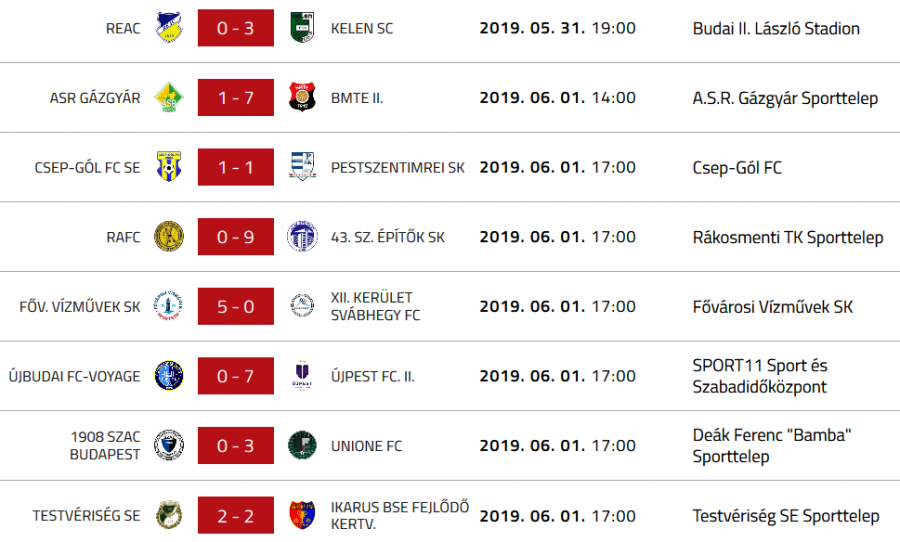Screen dimensions: 900x542
Task: Click the Újpest FC. II. purple crest
Action: click(302, 376)
